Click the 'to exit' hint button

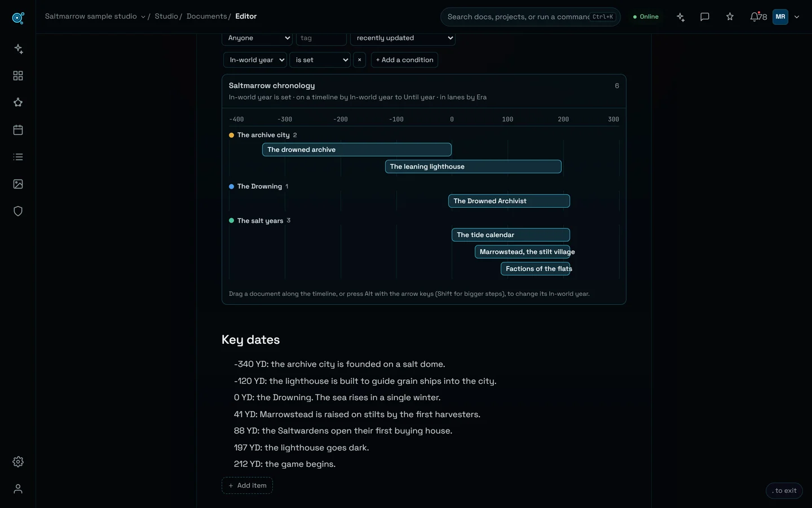(784, 491)
